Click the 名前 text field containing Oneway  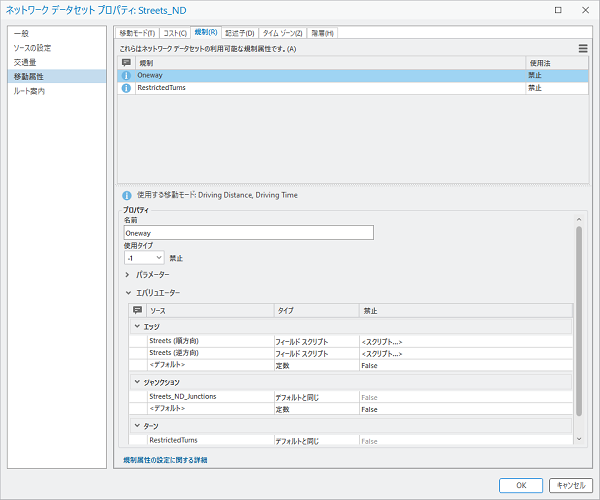pyautogui.click(x=248, y=233)
